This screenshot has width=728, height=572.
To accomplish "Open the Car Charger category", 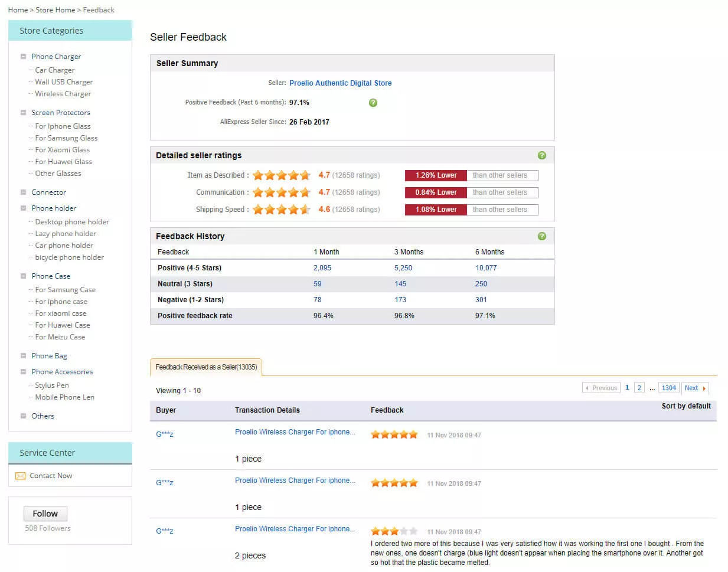I will click(x=55, y=70).
